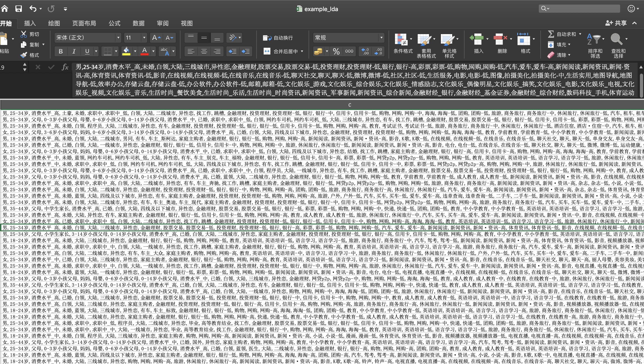Toggle Bold formatting
This screenshot has height=364, width=644.
coord(61,52)
